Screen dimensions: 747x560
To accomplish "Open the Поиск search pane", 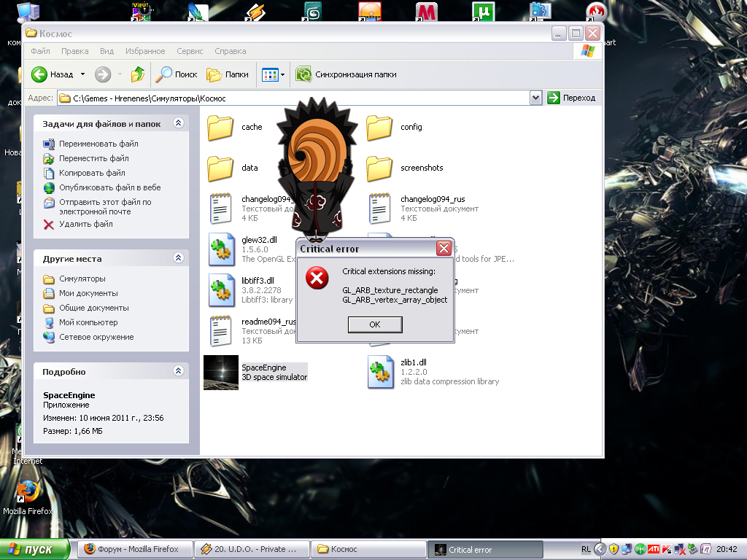I will click(x=177, y=74).
